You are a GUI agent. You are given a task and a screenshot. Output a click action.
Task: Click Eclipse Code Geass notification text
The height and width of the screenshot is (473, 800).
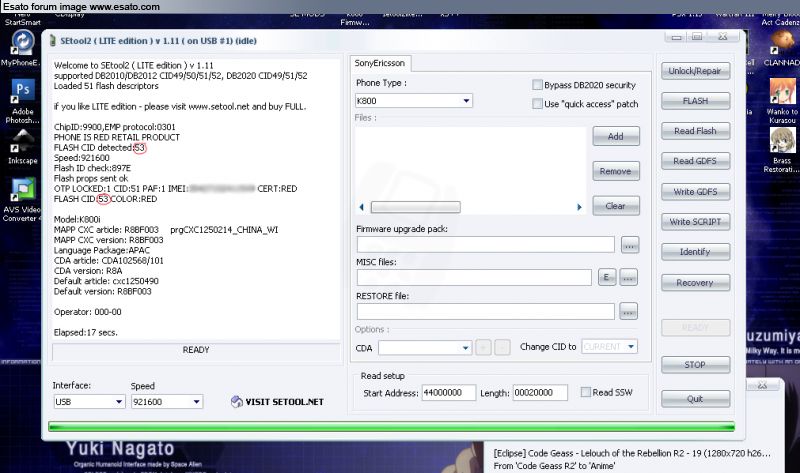(632, 453)
